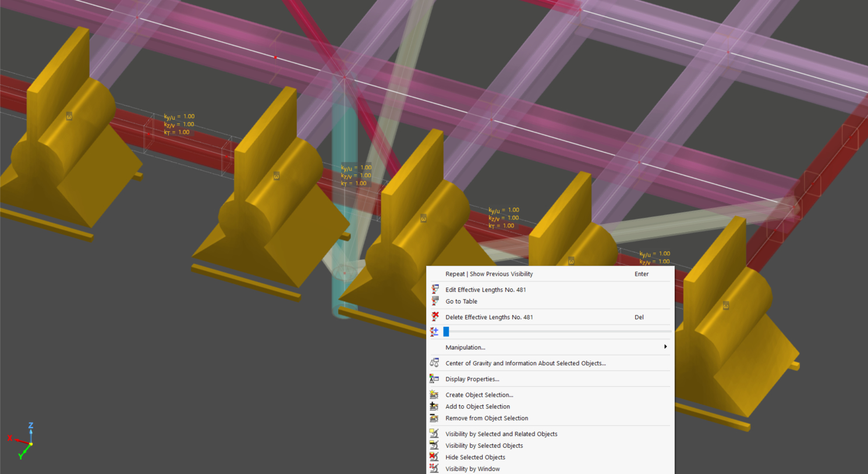Open Center of Gravity information scales icon
868x474 pixels.
pyautogui.click(x=434, y=363)
